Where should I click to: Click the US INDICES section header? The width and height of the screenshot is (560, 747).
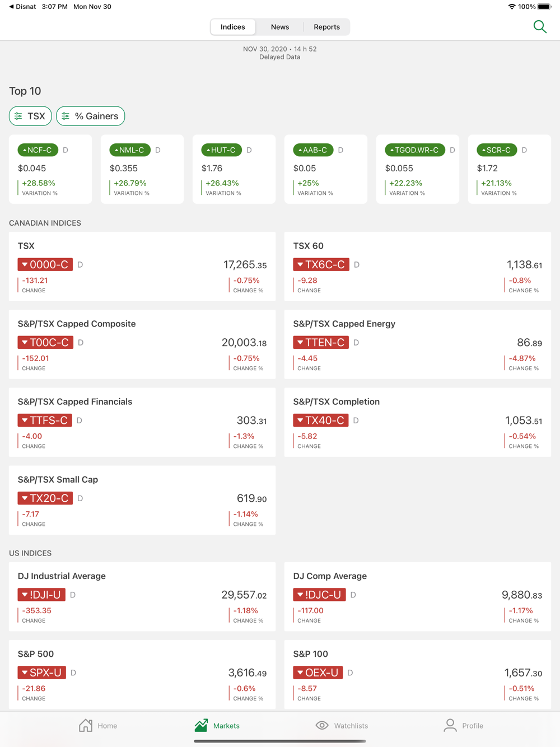(30, 553)
